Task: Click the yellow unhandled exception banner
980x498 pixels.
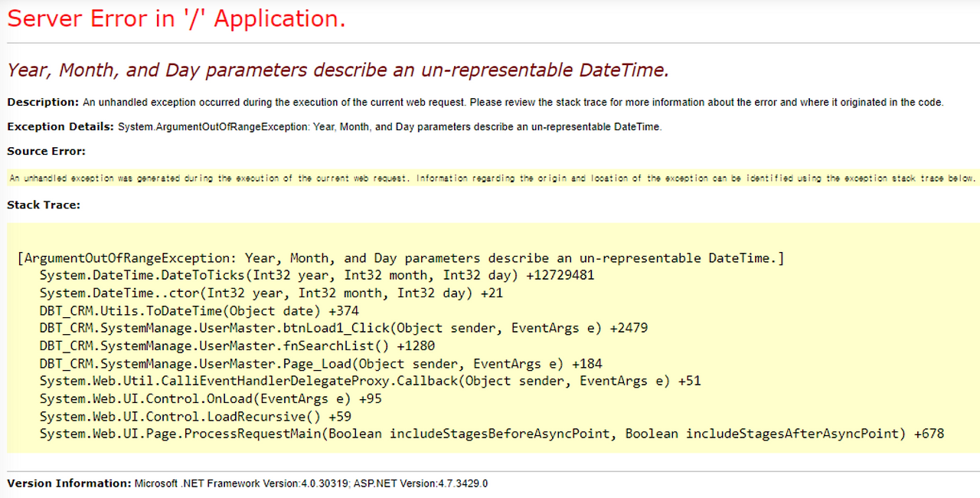Action: [490, 177]
